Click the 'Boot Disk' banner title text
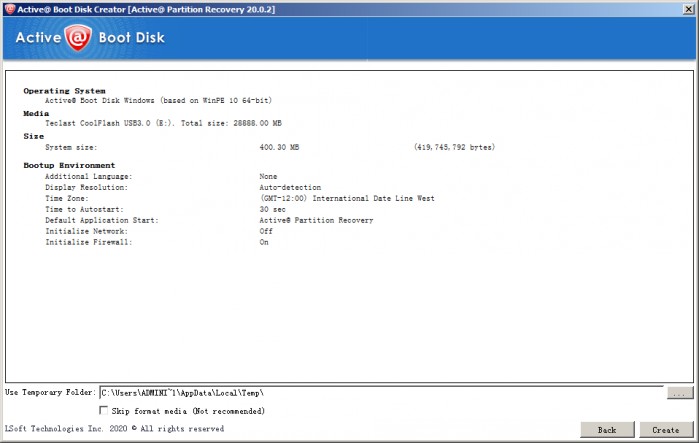 [x=132, y=38]
